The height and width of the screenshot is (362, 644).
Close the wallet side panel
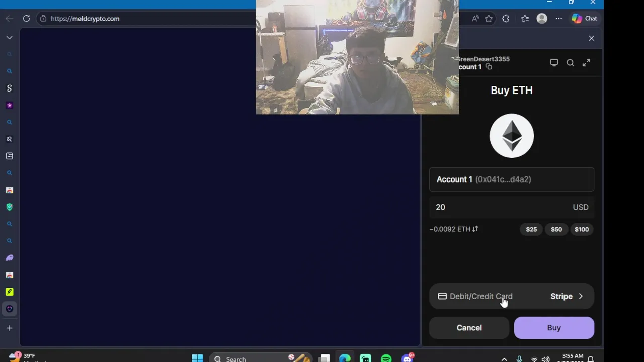point(591,38)
